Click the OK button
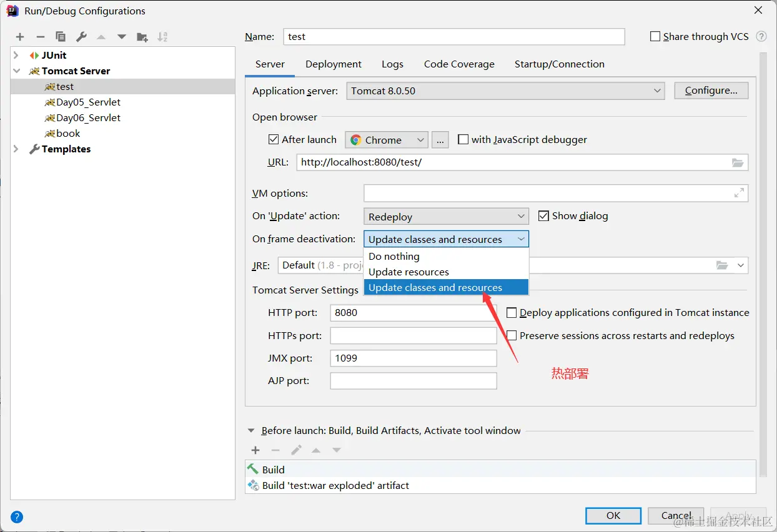 pos(613,516)
